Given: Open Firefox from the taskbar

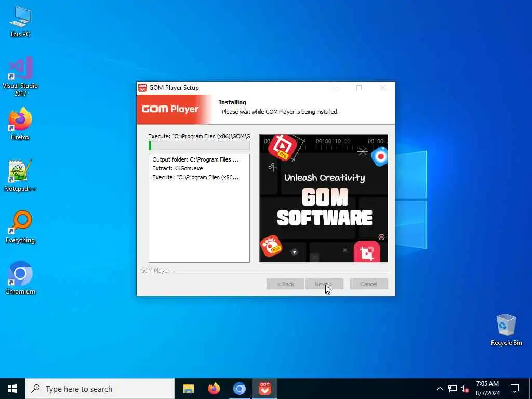Looking at the screenshot, I should [214, 389].
